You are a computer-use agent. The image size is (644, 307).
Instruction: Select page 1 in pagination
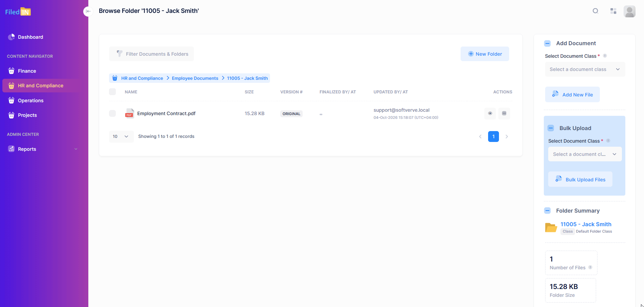(x=494, y=137)
